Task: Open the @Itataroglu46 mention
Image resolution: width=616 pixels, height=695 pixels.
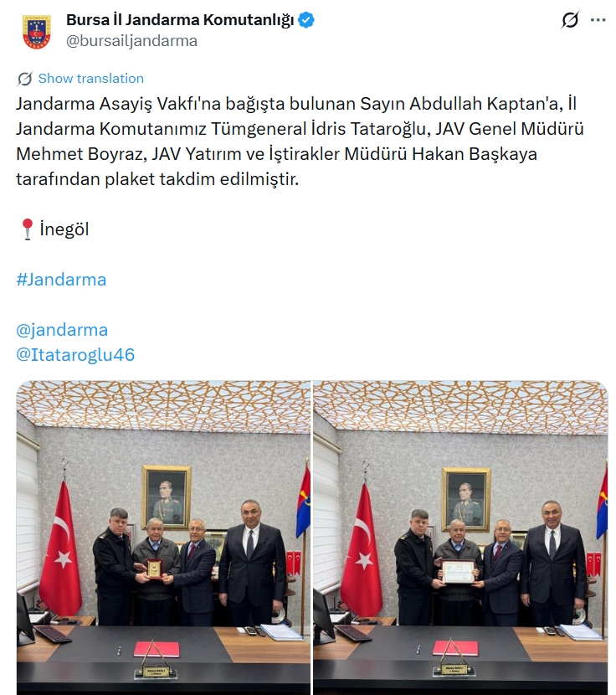Action: pos(75,354)
